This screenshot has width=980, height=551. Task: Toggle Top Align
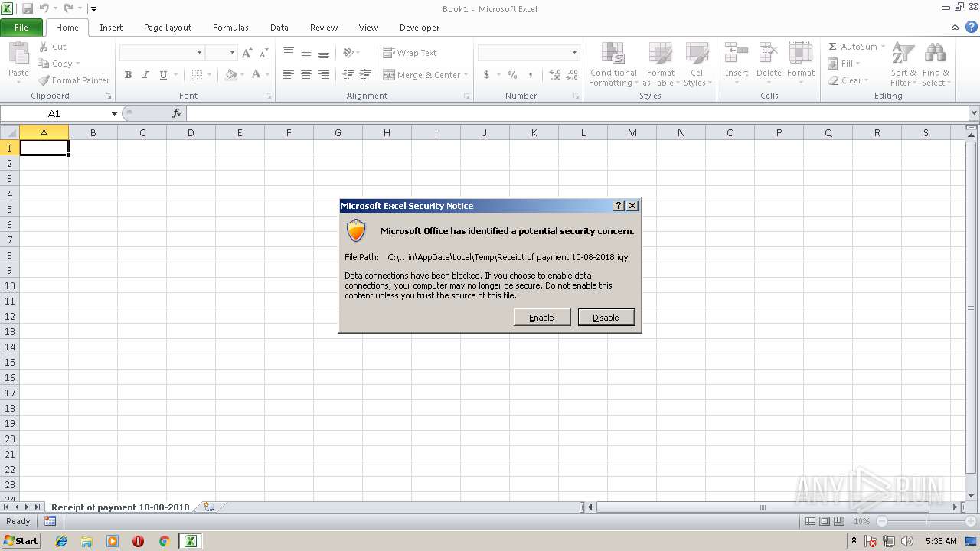[x=289, y=53]
